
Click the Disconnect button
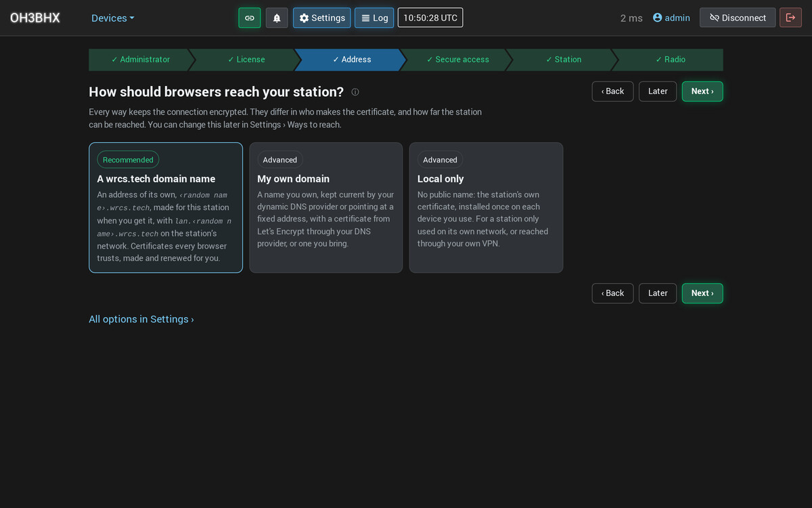[x=738, y=18]
